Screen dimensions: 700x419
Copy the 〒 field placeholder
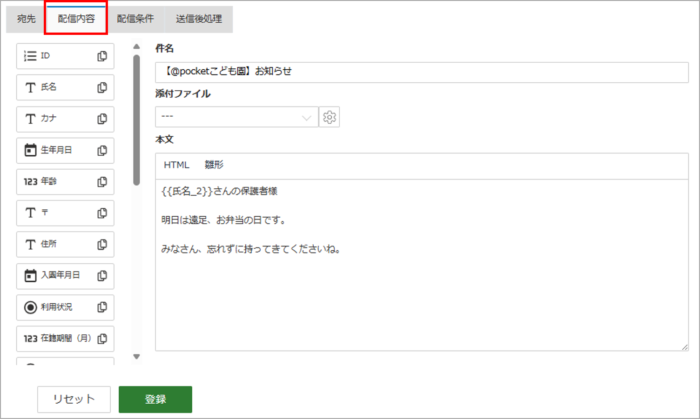pos(102,213)
